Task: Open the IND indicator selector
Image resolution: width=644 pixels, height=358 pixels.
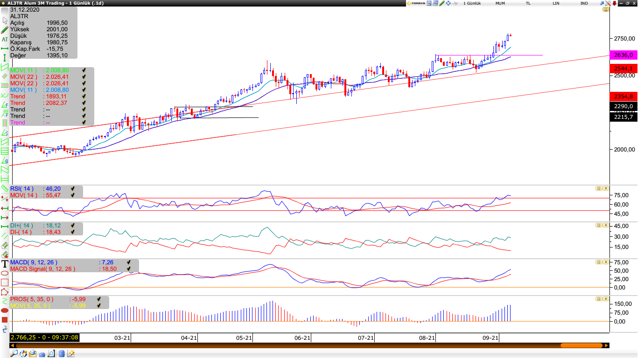Action: tap(584, 3)
